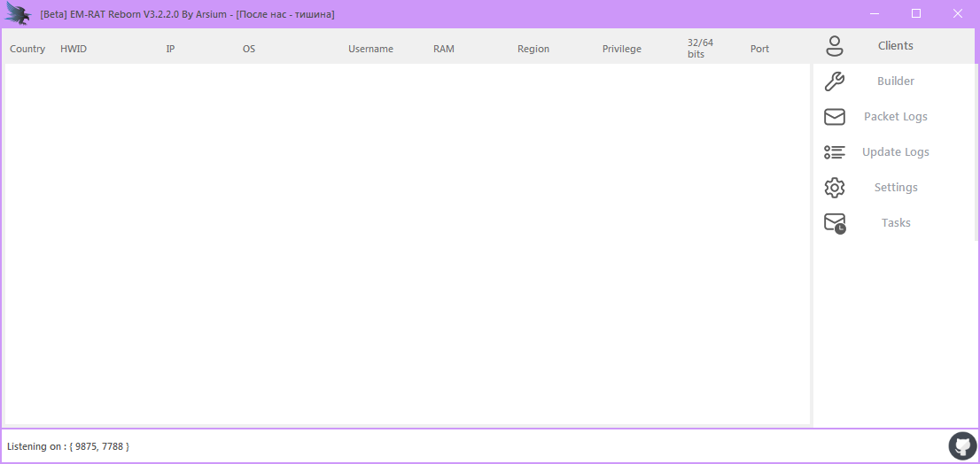Click the Builder wrench icon
This screenshot has height=464, width=980.
click(834, 81)
